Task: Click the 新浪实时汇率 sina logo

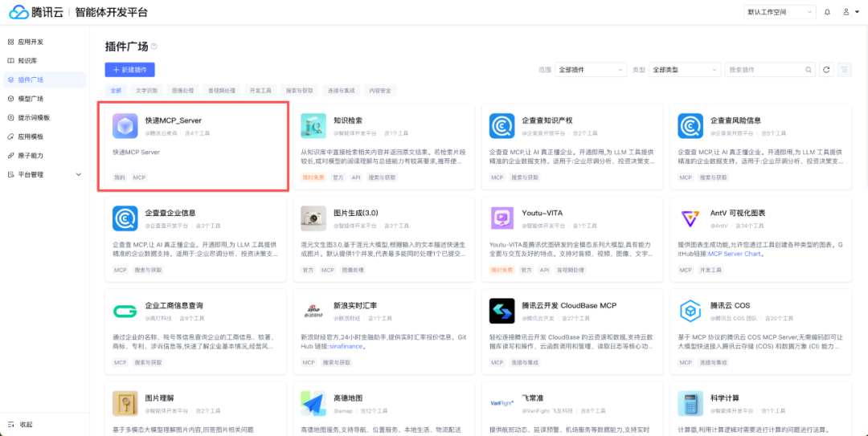Action: [313, 312]
